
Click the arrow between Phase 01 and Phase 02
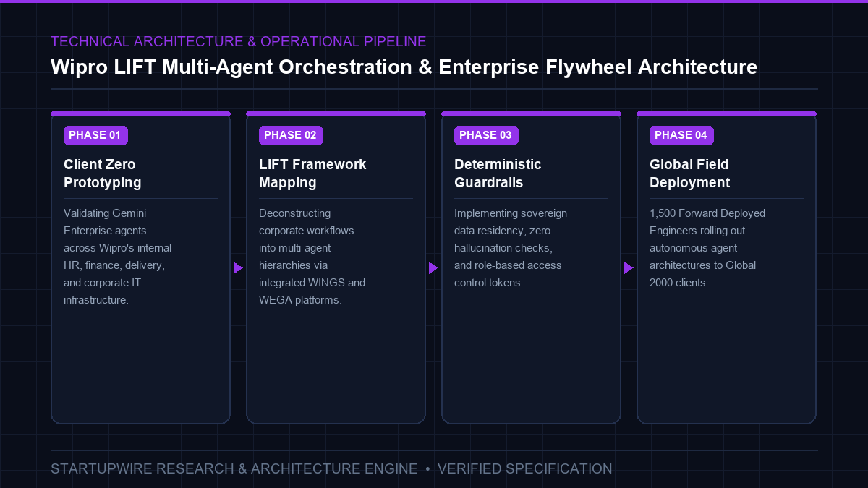pyautogui.click(x=238, y=268)
